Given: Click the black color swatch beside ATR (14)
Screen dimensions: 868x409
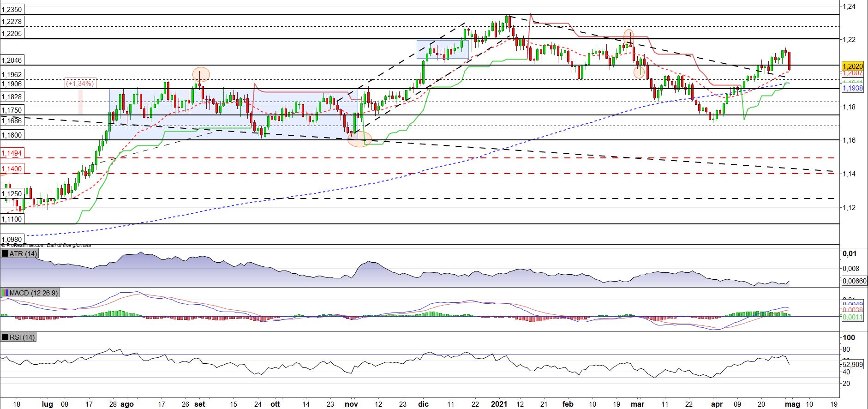Looking at the screenshot, I should tap(5, 254).
